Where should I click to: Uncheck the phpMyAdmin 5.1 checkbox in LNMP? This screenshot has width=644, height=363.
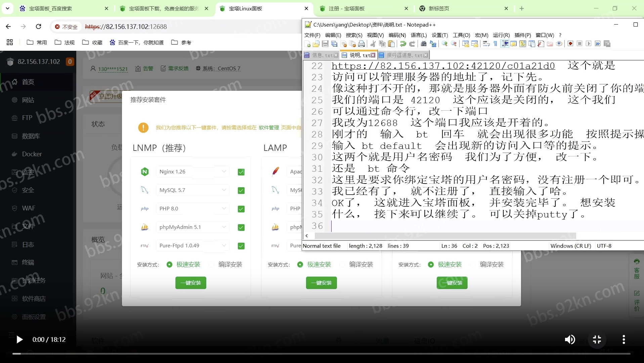pyautogui.click(x=241, y=228)
